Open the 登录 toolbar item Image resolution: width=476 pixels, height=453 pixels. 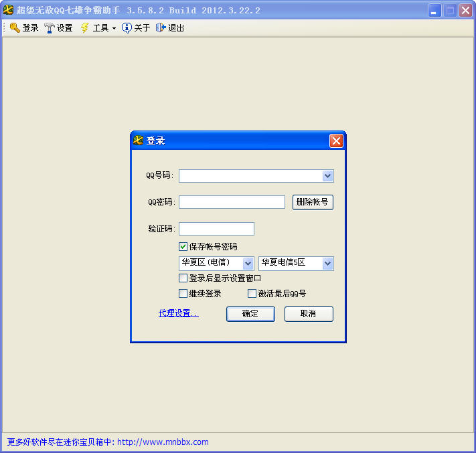coord(24,28)
